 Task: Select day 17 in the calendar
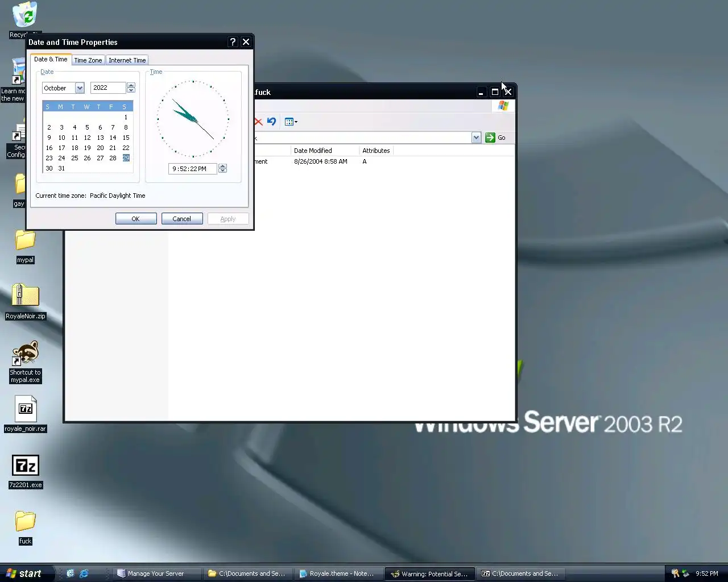click(x=61, y=148)
